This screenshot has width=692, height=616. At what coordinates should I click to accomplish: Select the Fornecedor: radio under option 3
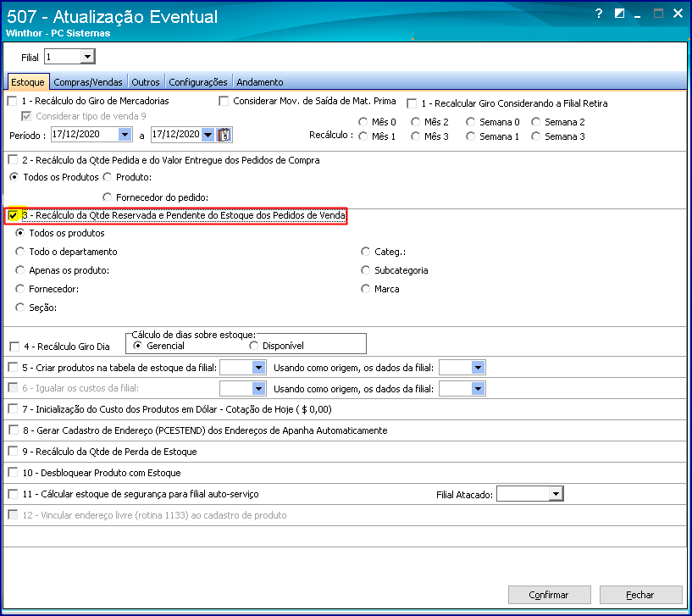pyautogui.click(x=19, y=289)
